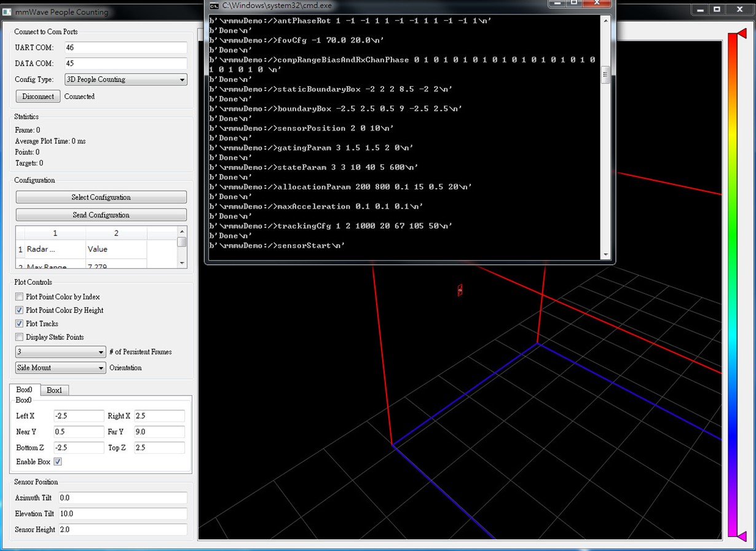Open the Side Mount orientation dropdown
The height and width of the screenshot is (551, 756).
(x=61, y=368)
